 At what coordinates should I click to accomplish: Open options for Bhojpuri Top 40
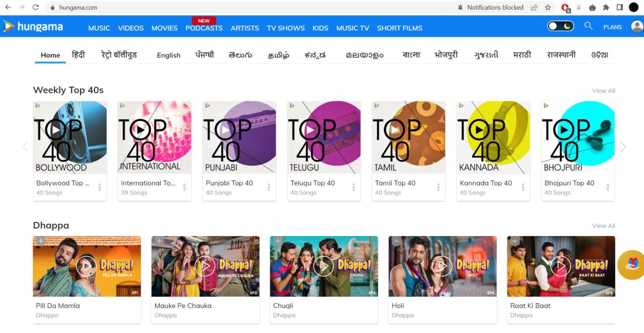[x=608, y=187]
